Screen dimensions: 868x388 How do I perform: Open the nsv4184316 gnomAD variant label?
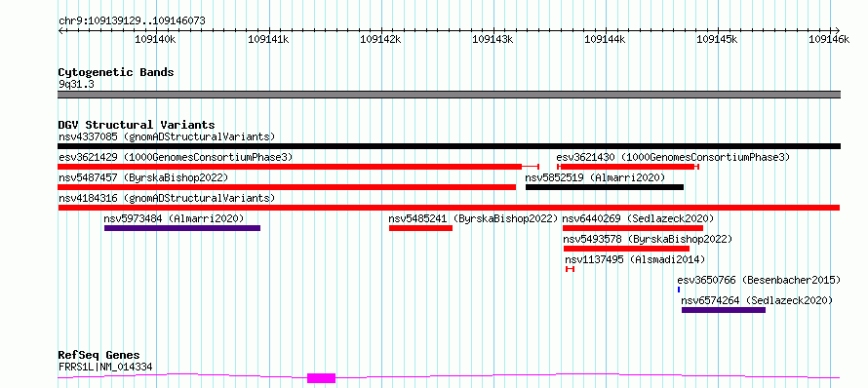point(167,198)
